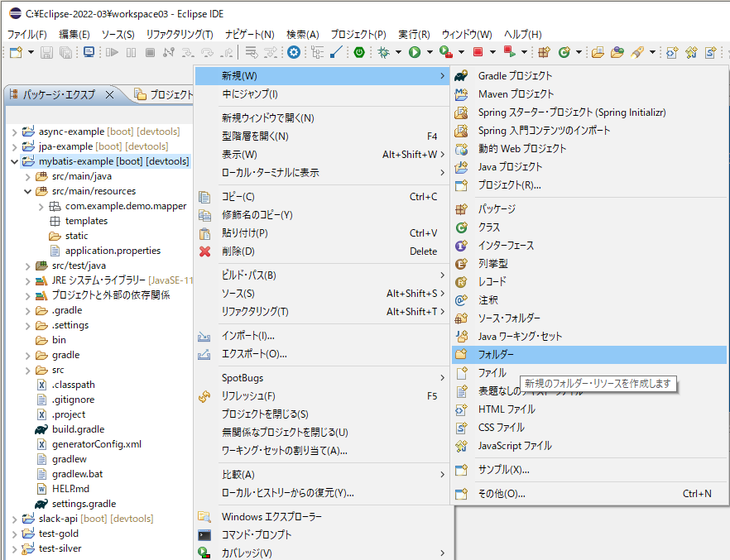Switch to the パッケージ・エクスプ tab
The width and height of the screenshot is (730, 560).
(x=59, y=94)
